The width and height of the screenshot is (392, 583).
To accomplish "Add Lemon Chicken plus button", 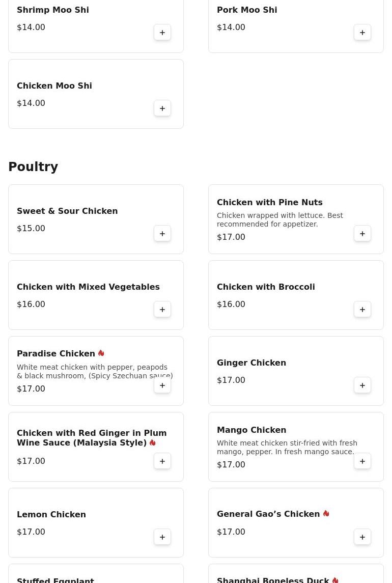I will point(162,537).
